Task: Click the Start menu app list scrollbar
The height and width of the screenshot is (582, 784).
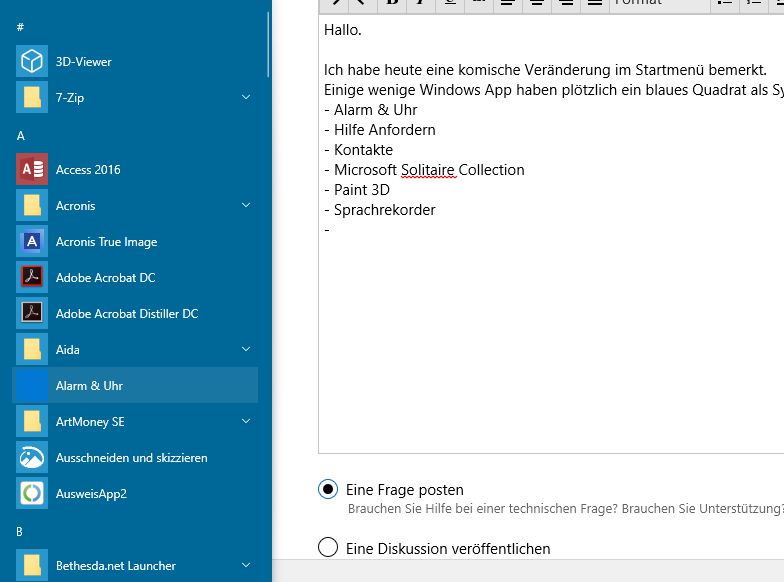Action: [x=268, y=45]
